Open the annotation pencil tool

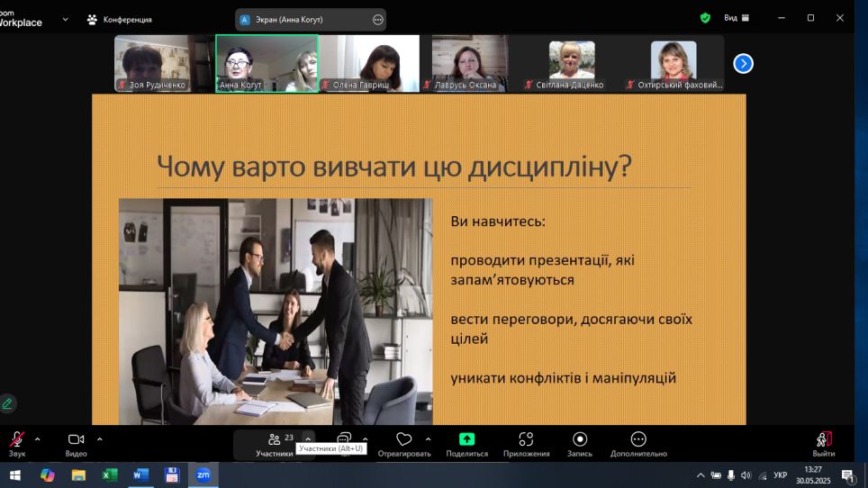click(x=8, y=403)
